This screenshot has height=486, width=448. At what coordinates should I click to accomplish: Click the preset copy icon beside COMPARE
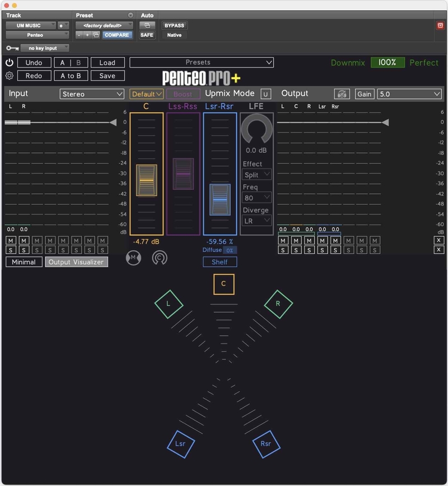point(96,35)
